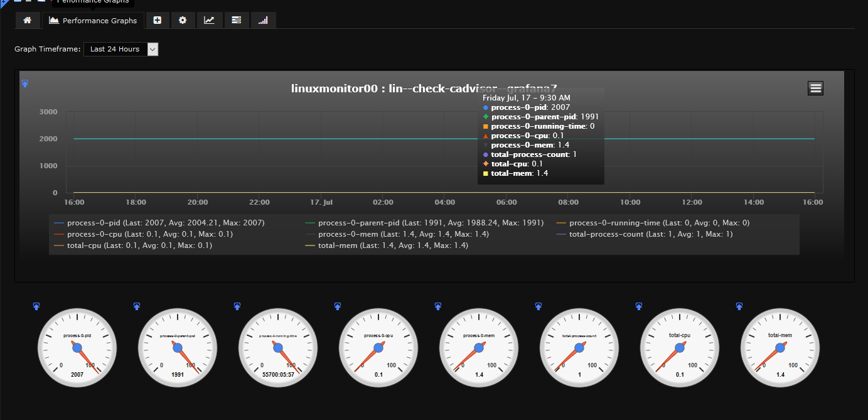
Task: Click the horizontal bars tab icon
Action: (x=236, y=21)
